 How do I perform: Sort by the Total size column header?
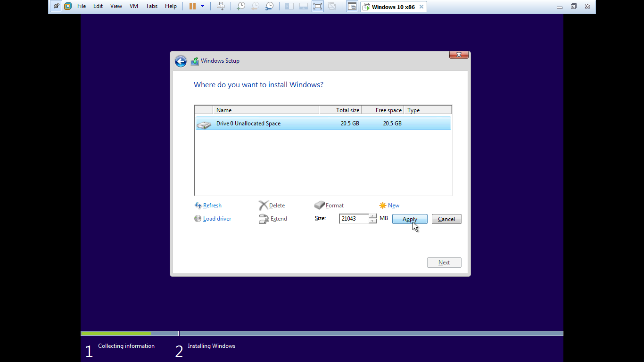pos(340,110)
